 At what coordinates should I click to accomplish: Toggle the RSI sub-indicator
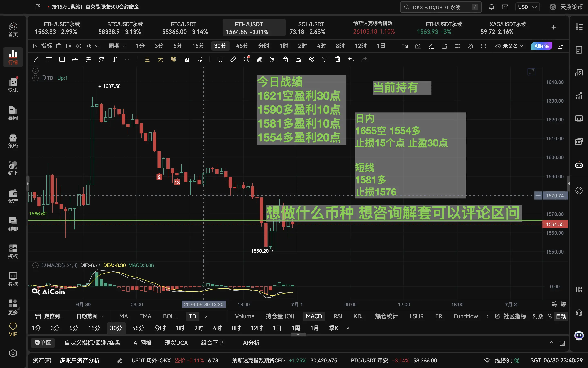point(337,316)
